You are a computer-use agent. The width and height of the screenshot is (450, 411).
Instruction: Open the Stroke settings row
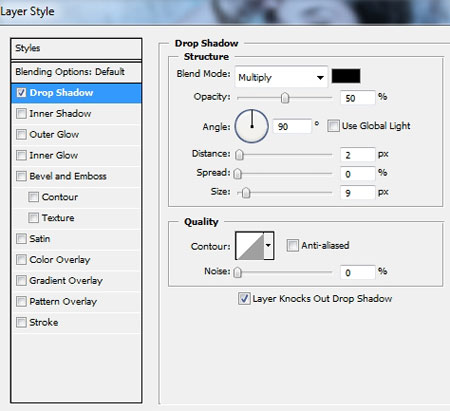pyautogui.click(x=76, y=322)
